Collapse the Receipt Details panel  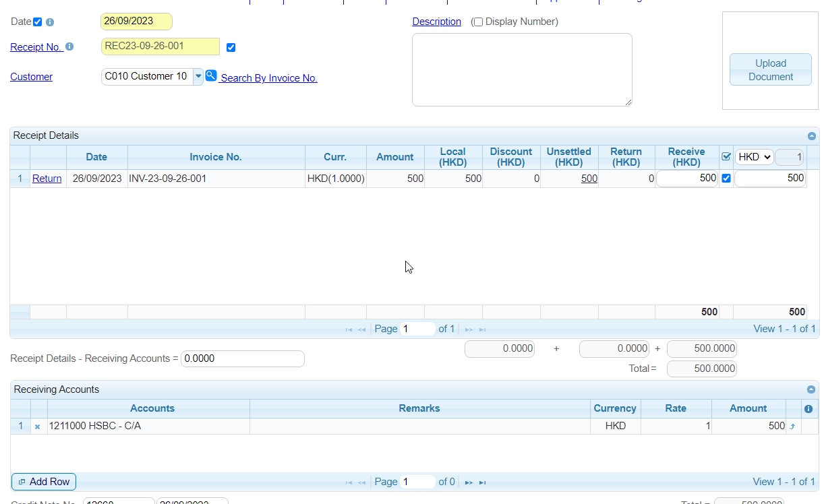(x=811, y=136)
